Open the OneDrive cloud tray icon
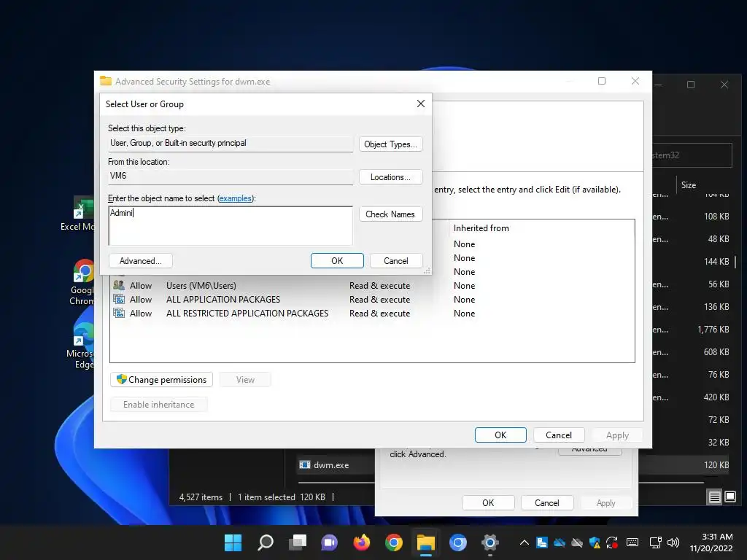The height and width of the screenshot is (560, 747). [x=560, y=542]
